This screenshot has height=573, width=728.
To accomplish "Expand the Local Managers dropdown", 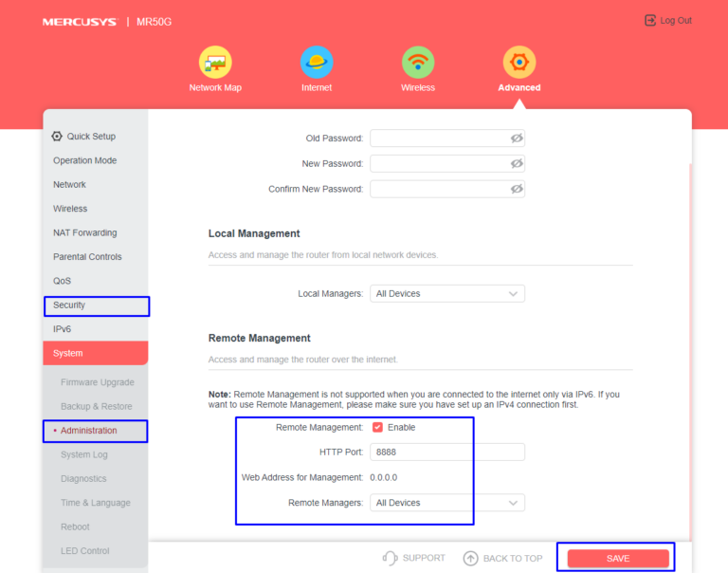I will pyautogui.click(x=446, y=294).
